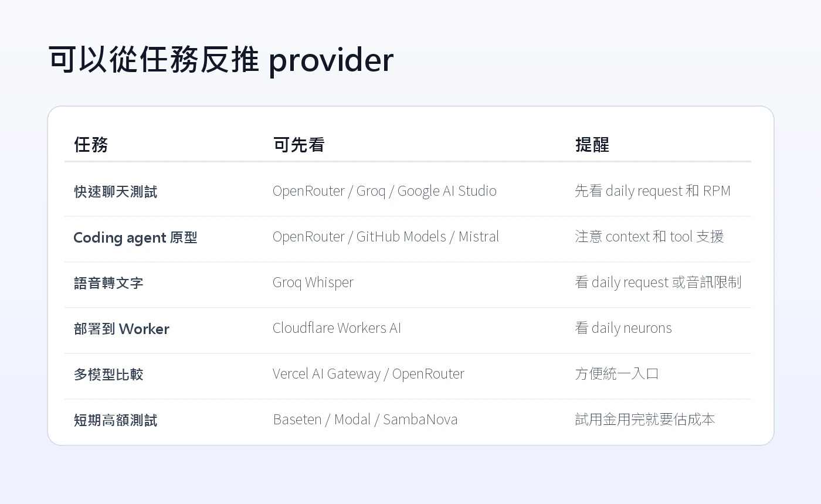821x504 pixels.
Task: Click Vercel AI Gateway / OpenRouter cell
Action: [368, 374]
